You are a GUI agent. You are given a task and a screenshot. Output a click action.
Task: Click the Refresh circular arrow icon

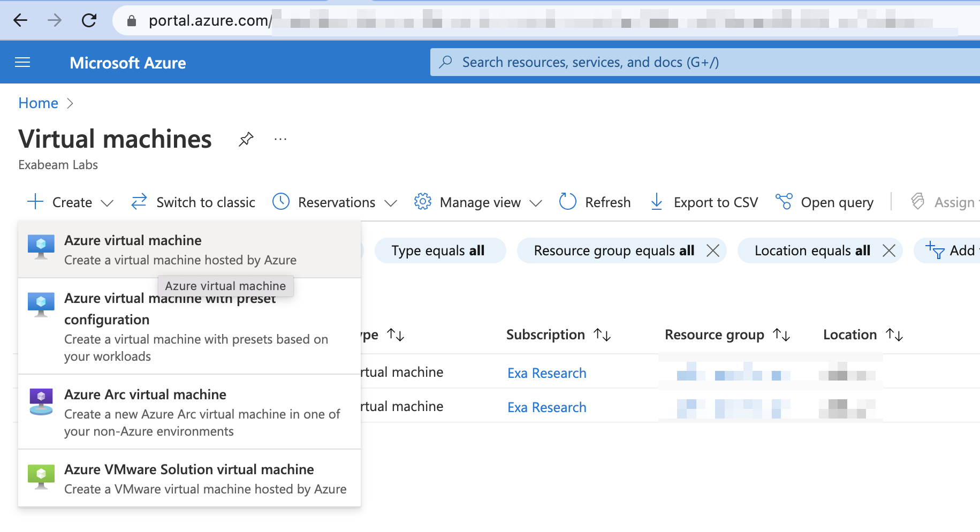[568, 202]
